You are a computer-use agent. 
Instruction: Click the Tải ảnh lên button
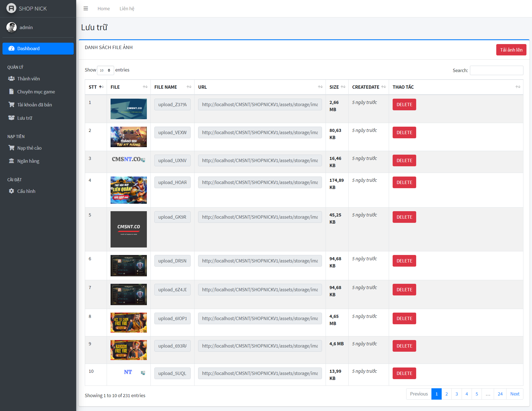[511, 50]
